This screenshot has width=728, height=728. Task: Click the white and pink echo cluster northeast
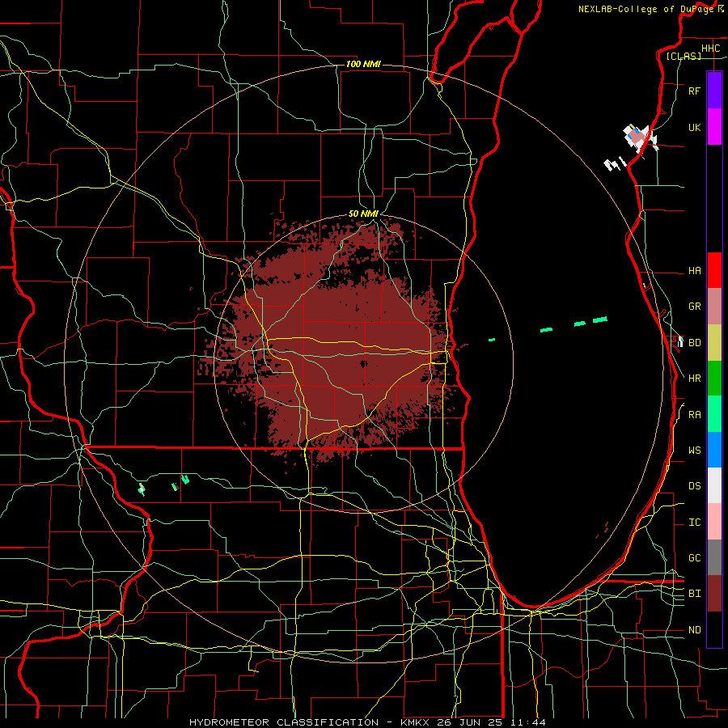[640, 138]
